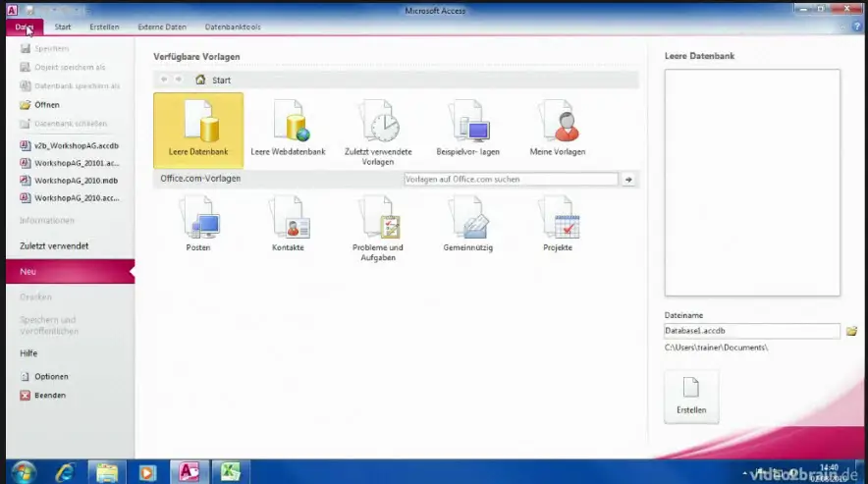The height and width of the screenshot is (484, 868).
Task: Select Zuletzt verwendet in backstage menu
Action: coord(54,245)
